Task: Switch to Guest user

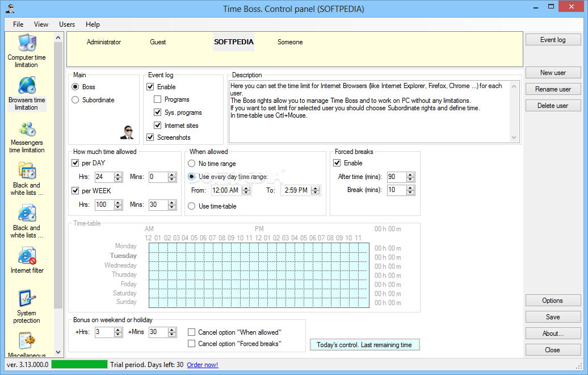Action: click(158, 42)
